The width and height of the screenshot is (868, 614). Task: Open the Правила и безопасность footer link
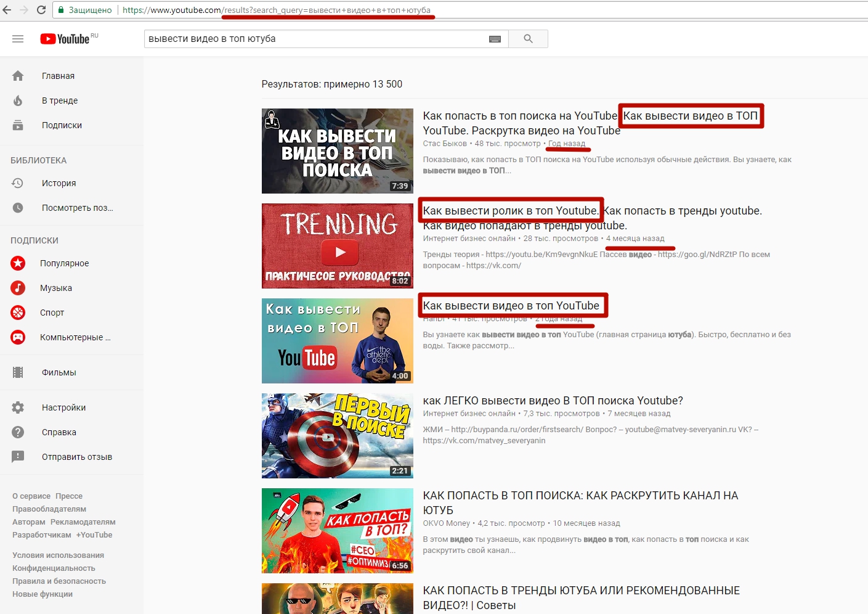click(59, 581)
